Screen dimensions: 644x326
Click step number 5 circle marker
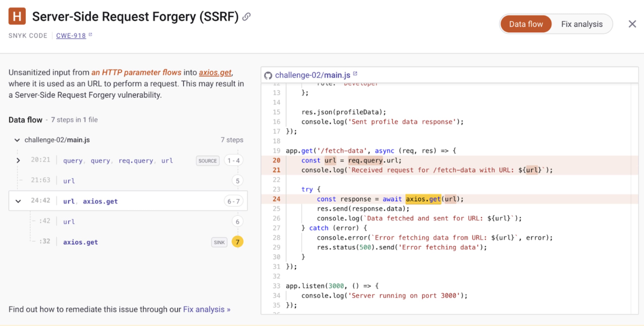point(237,181)
